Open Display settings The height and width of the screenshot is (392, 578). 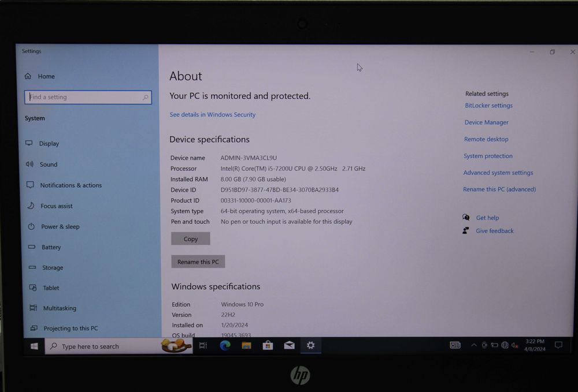(x=42, y=144)
